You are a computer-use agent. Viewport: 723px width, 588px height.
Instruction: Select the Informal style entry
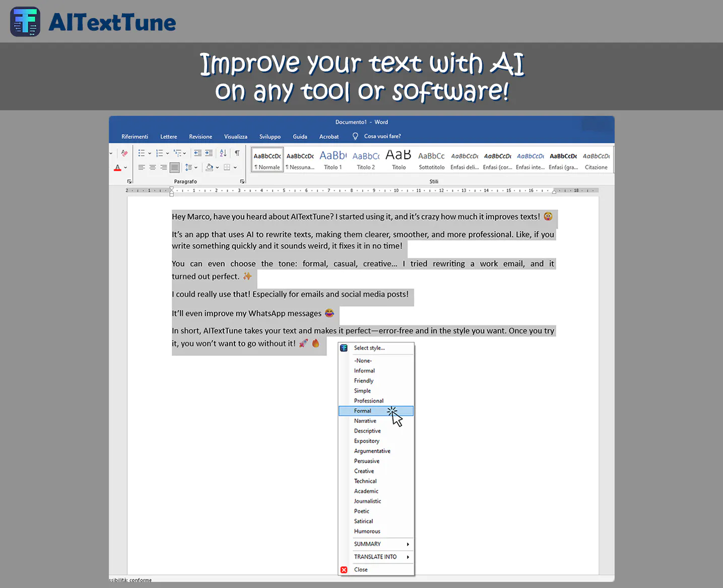376,371
